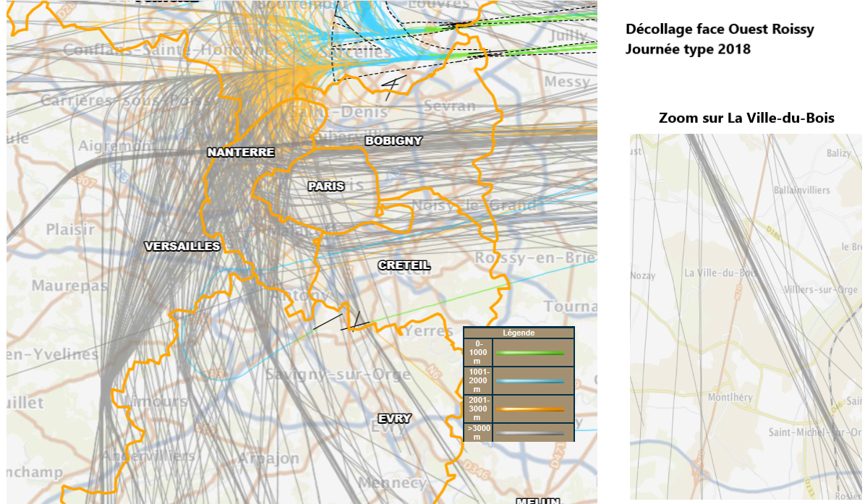Image resolution: width=865 pixels, height=504 pixels.
Task: Select the "Légende" header text
Action: tap(519, 333)
